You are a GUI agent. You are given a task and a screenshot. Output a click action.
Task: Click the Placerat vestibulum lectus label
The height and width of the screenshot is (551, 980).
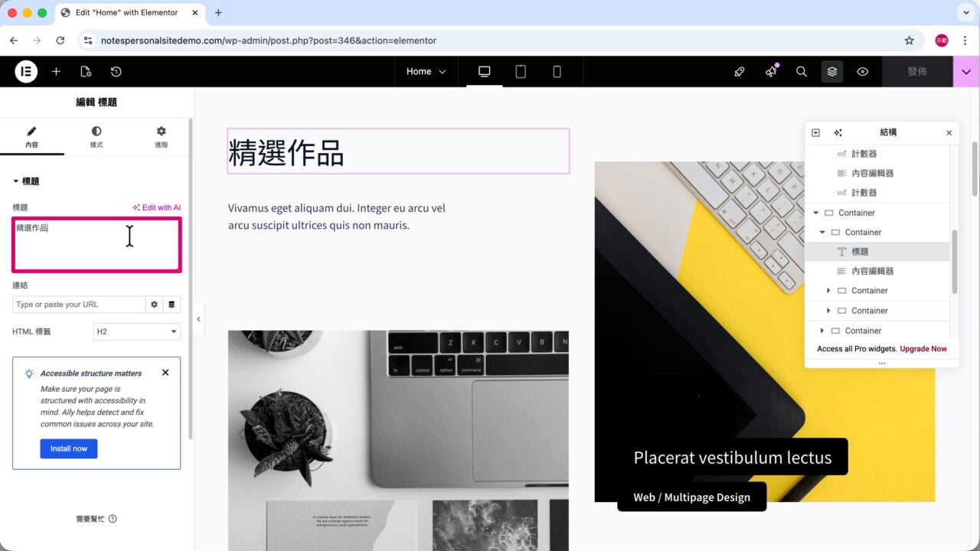[x=732, y=458]
